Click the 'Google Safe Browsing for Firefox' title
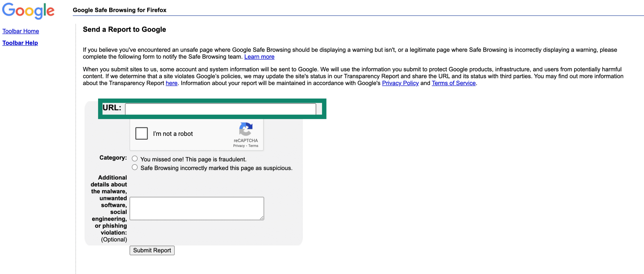 click(119, 10)
